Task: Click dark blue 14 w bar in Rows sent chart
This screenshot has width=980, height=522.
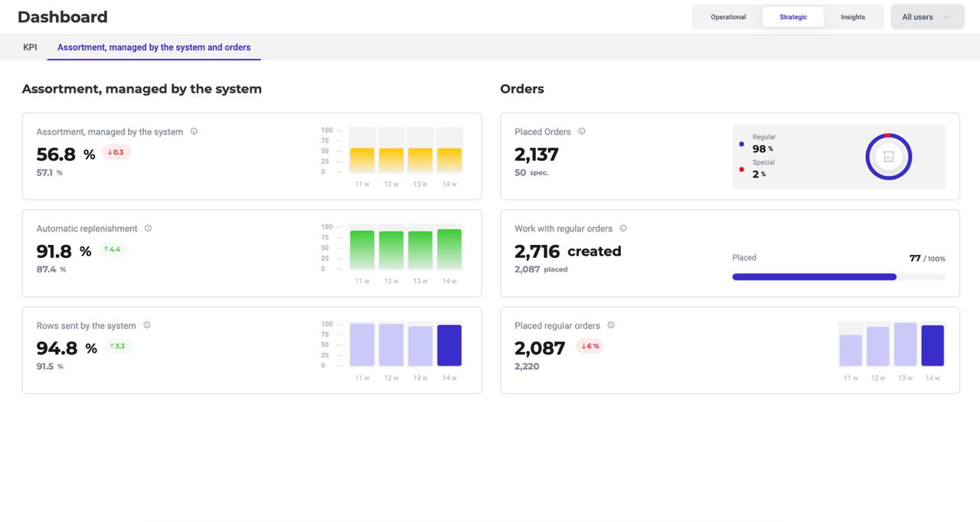Action: coord(449,345)
